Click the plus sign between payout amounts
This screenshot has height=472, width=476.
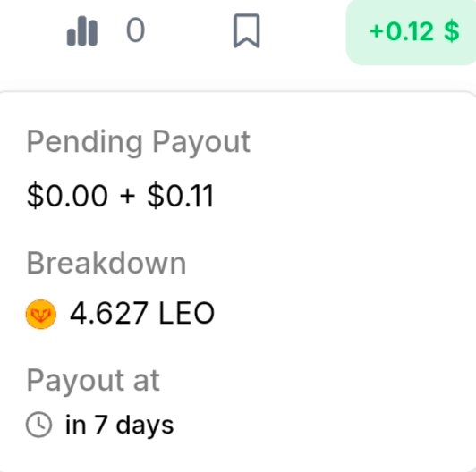click(127, 196)
